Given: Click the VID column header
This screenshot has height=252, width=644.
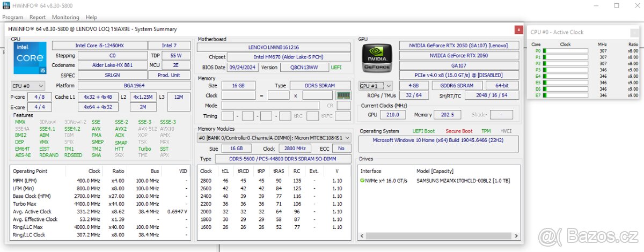Looking at the screenshot, I should pyautogui.click(x=184, y=171).
